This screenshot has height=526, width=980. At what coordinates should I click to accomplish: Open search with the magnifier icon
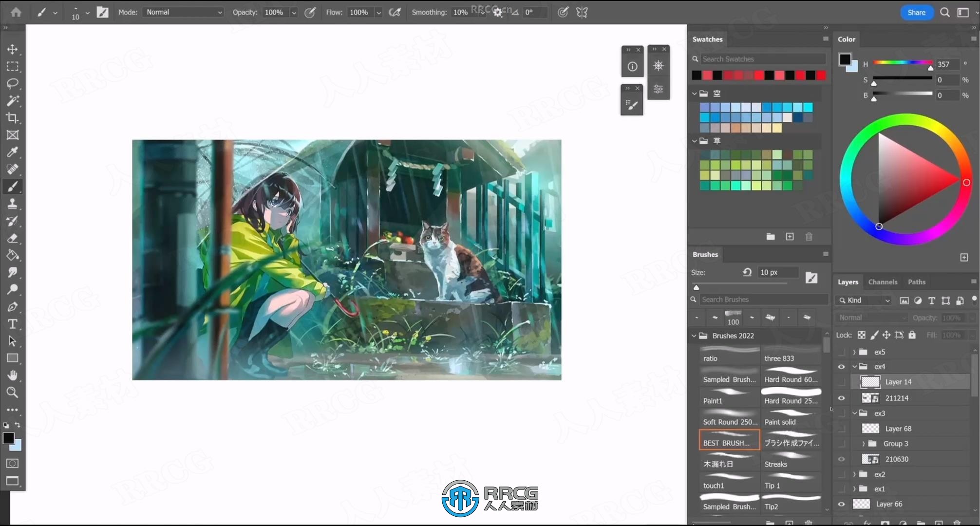click(945, 12)
